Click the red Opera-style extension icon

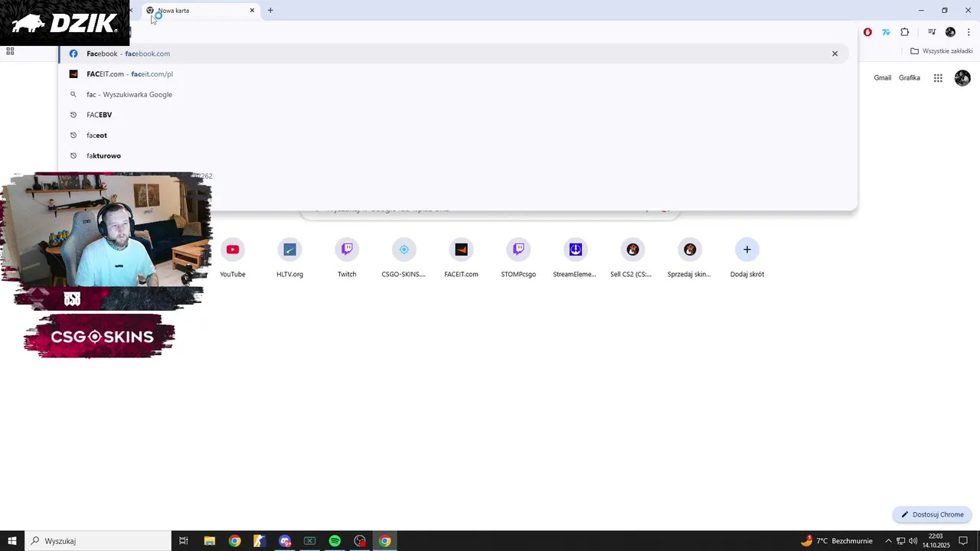(867, 32)
